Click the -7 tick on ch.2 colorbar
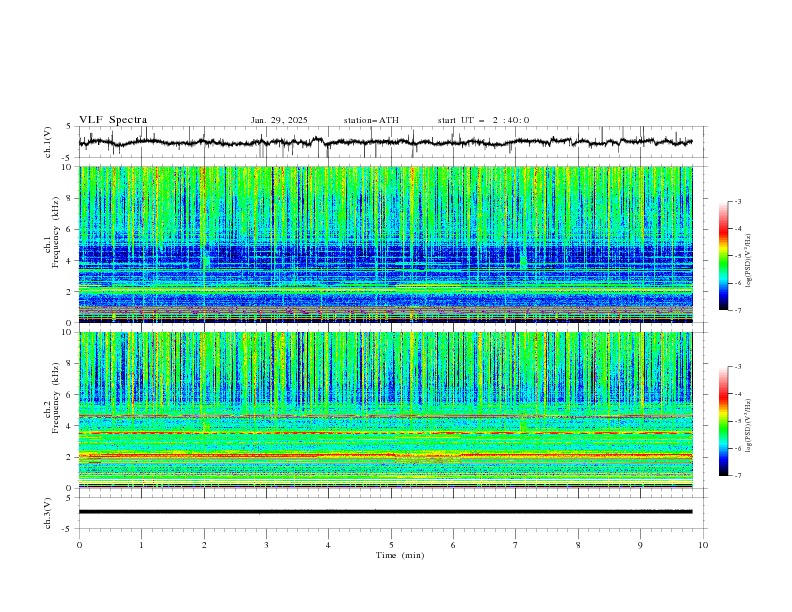This screenshot has height=612, width=792. coord(738,475)
